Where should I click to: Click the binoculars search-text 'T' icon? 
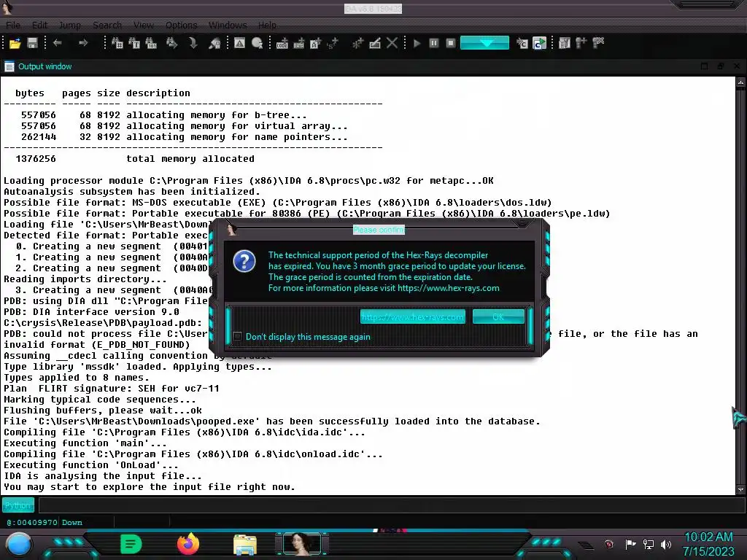tap(134, 43)
